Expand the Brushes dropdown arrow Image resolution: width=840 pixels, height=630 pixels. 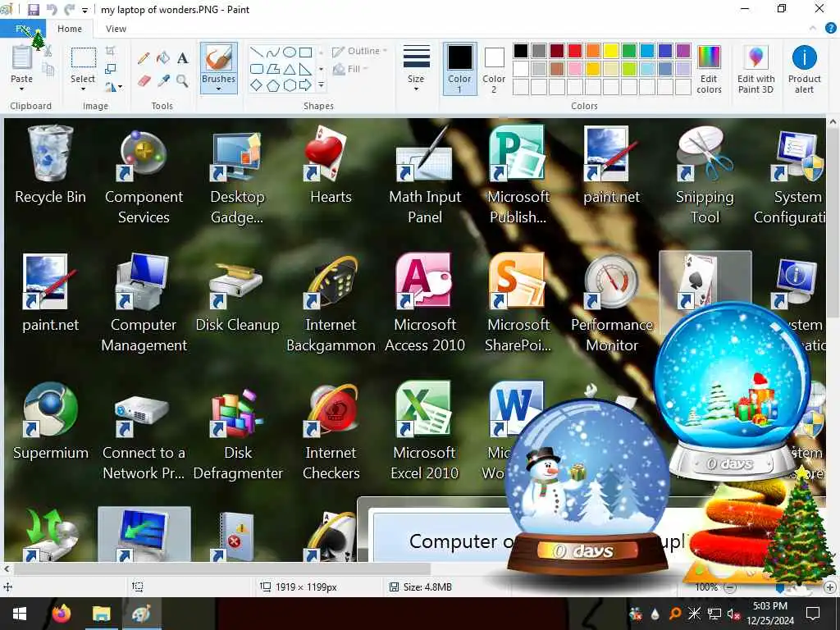[218, 89]
